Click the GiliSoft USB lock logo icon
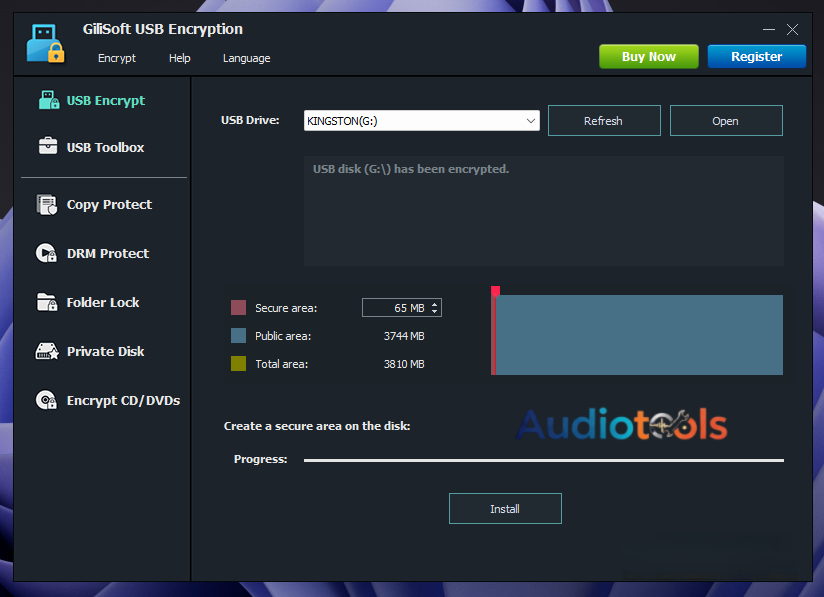Viewport: 824px width, 597px height. tap(45, 43)
